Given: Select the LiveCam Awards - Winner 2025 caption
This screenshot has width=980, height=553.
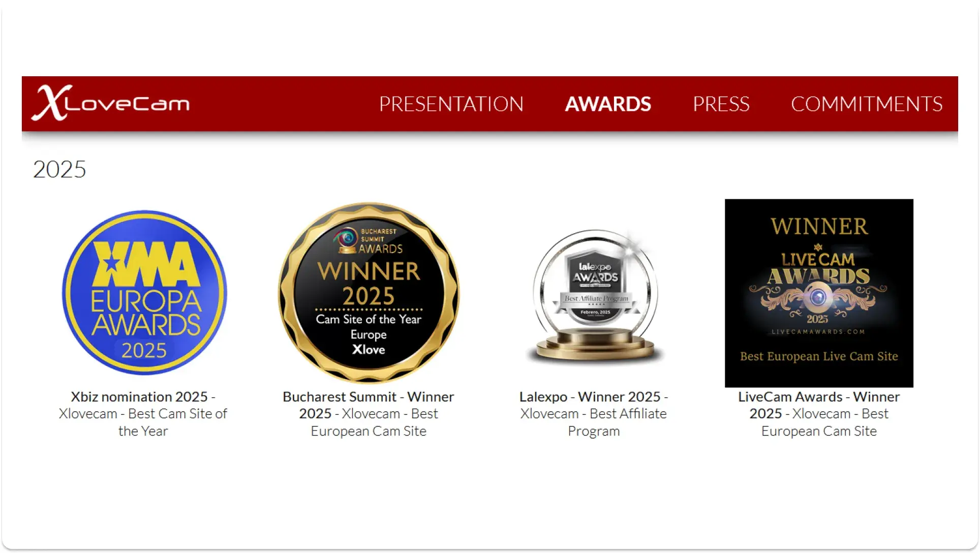Looking at the screenshot, I should (819, 414).
